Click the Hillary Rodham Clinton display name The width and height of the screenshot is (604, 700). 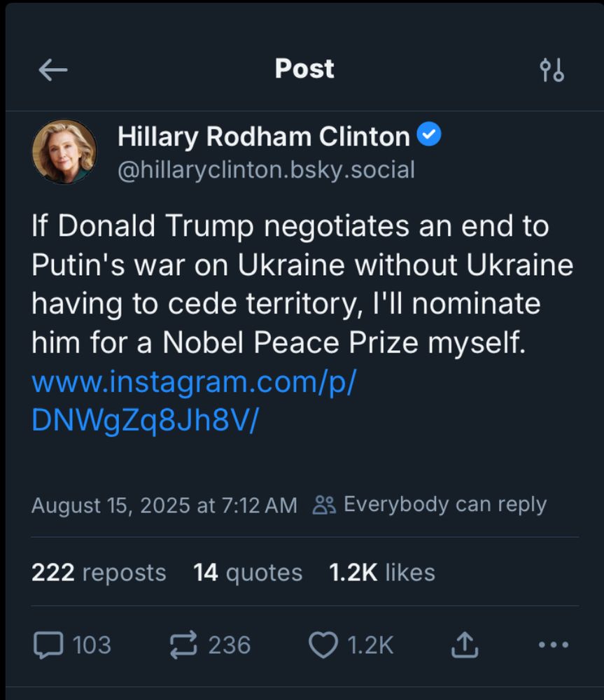coord(263,136)
